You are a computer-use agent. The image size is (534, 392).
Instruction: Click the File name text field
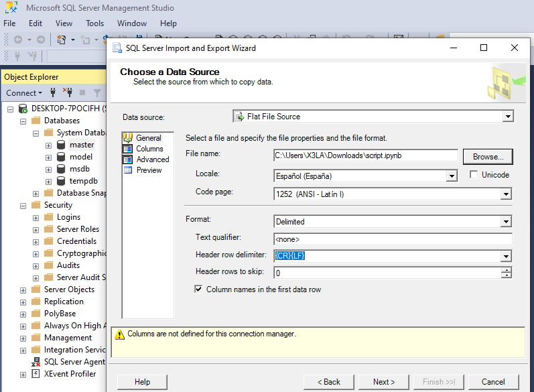(365, 155)
